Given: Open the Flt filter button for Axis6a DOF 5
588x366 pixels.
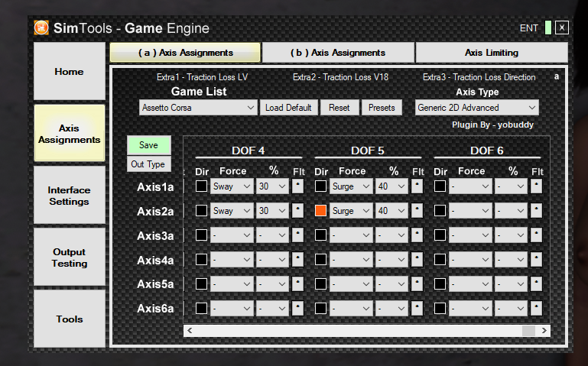Looking at the screenshot, I should [417, 308].
